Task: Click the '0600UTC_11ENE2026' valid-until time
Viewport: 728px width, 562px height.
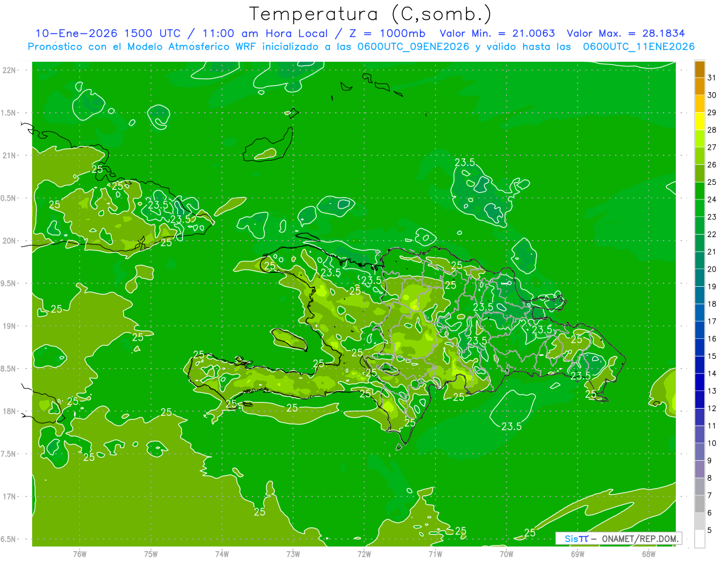Action: coord(639,47)
